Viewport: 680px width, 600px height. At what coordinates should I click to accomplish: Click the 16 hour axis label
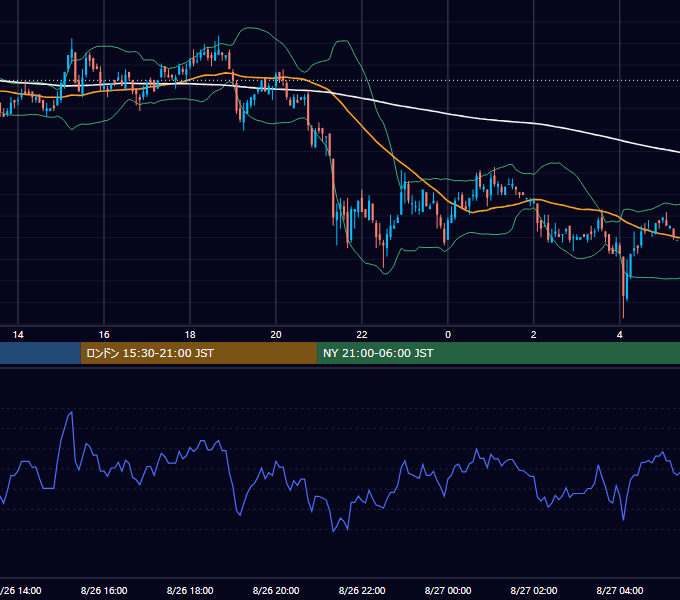104,335
